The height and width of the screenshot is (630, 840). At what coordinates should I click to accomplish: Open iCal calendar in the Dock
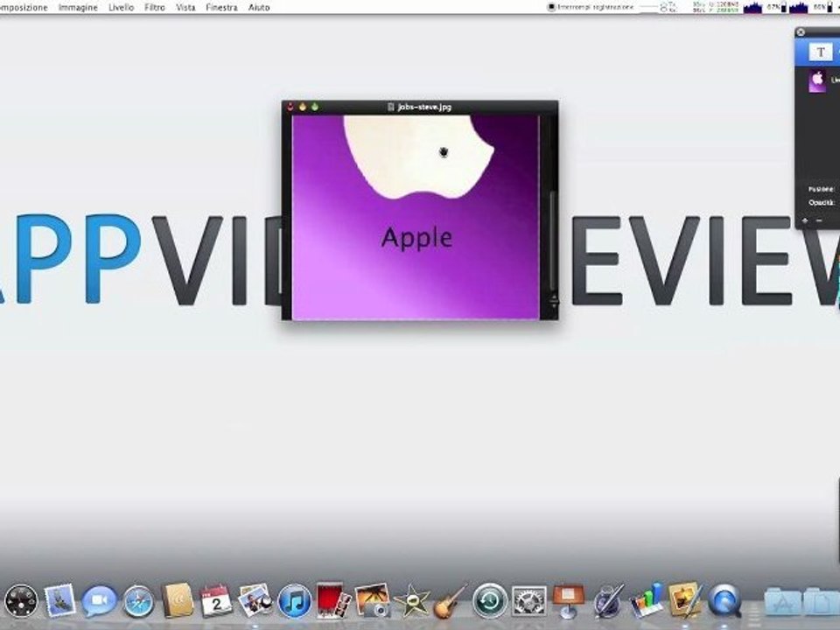[216, 600]
